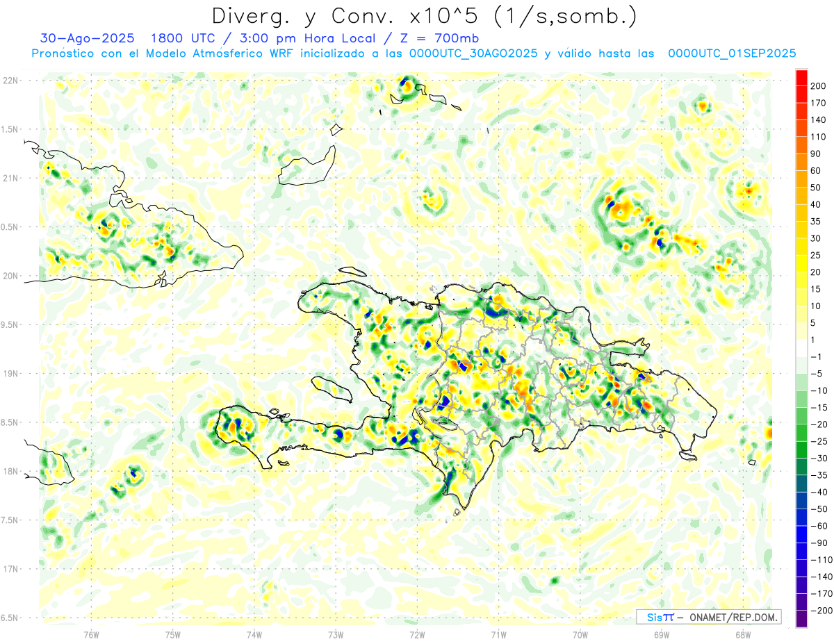Click the '74W' longitude axis label
The height and width of the screenshot is (644, 834).
254,634
